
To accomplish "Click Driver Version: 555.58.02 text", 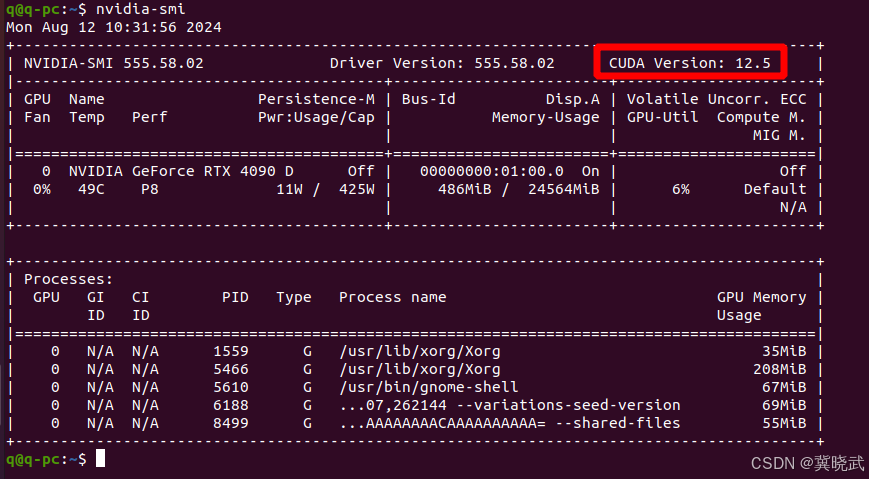I will tap(442, 63).
